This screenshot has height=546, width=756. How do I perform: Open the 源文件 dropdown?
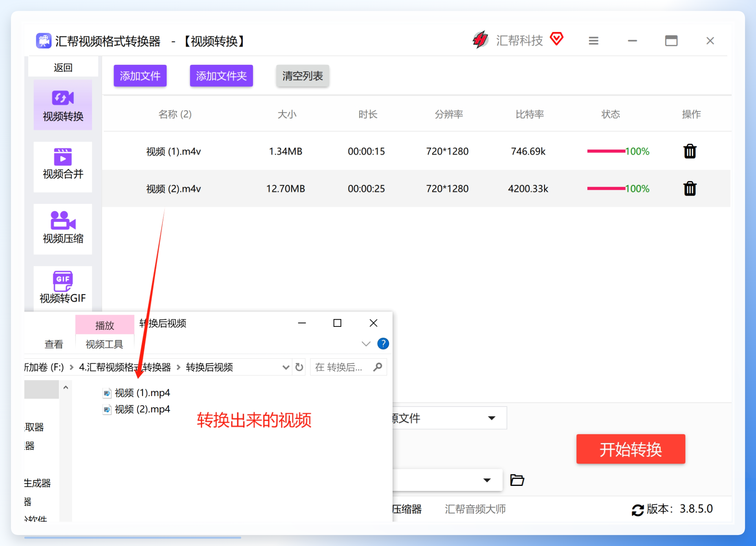pyautogui.click(x=450, y=418)
